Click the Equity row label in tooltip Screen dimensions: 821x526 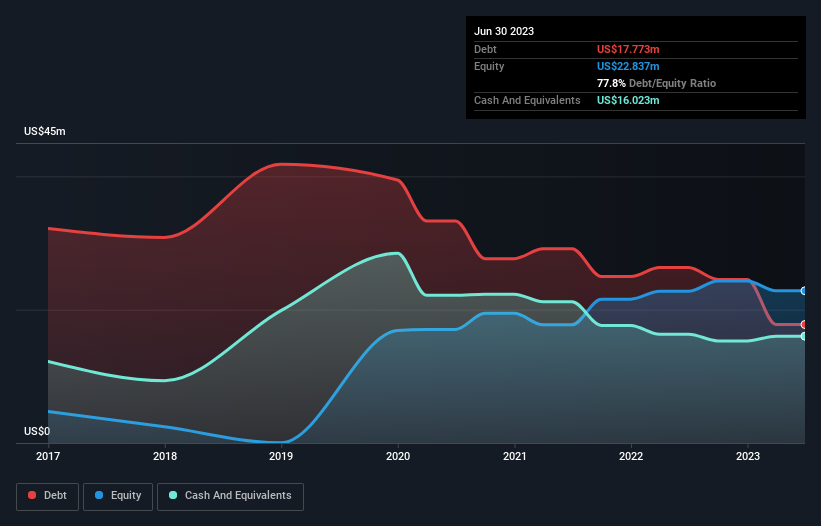489,66
